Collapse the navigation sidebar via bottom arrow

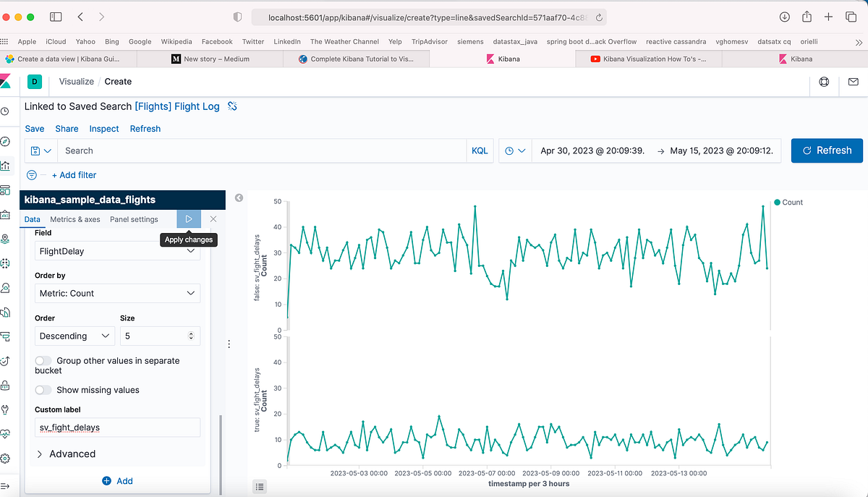point(6,485)
